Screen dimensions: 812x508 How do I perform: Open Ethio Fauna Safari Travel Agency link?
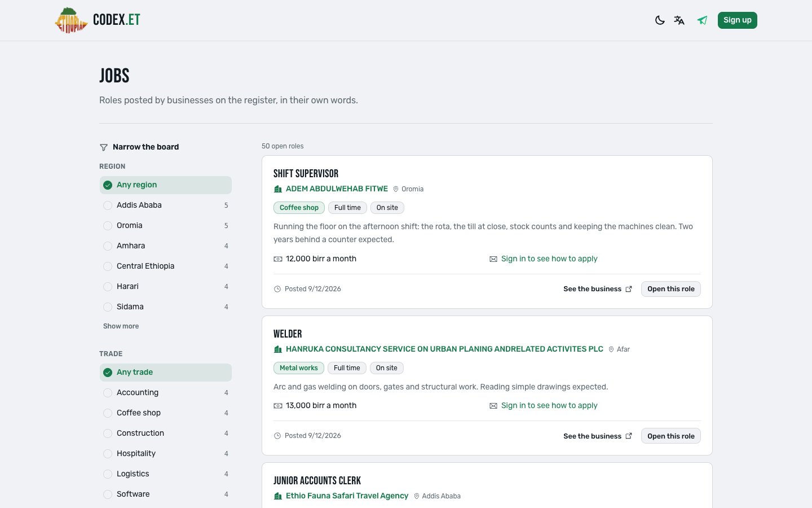coord(347,496)
